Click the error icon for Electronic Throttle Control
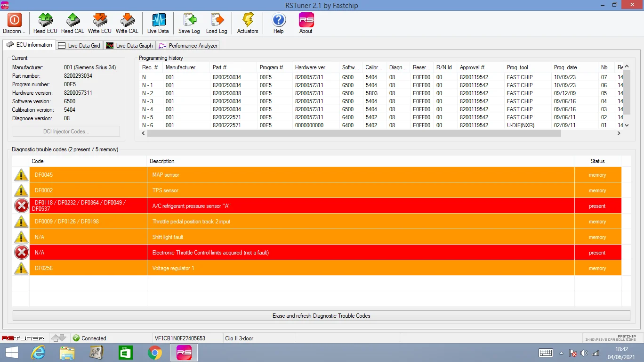644x362 pixels. tap(21, 253)
